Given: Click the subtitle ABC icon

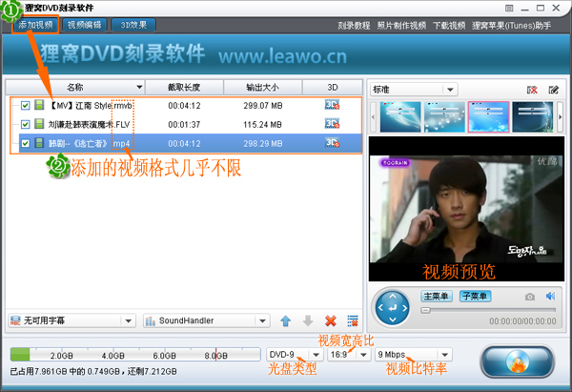Looking at the screenshot, I should [x=15, y=320].
